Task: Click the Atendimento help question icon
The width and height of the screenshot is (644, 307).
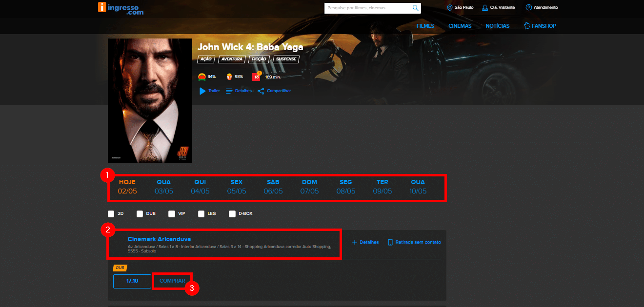Action: coord(529,7)
